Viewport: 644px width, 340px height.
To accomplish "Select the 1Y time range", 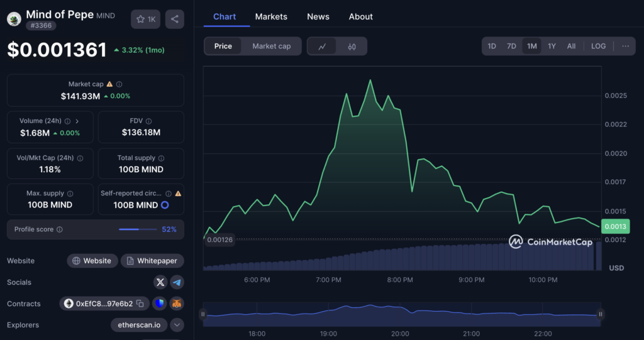I will pos(552,46).
